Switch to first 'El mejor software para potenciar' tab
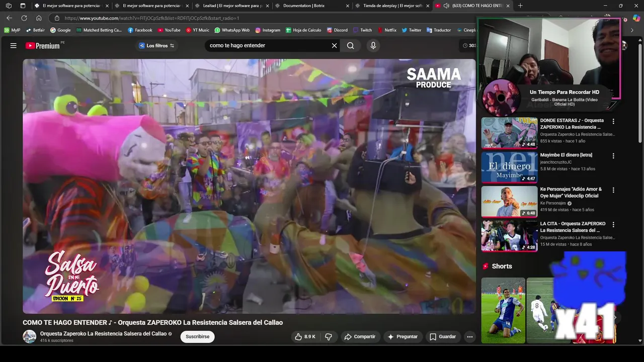 [71, 6]
